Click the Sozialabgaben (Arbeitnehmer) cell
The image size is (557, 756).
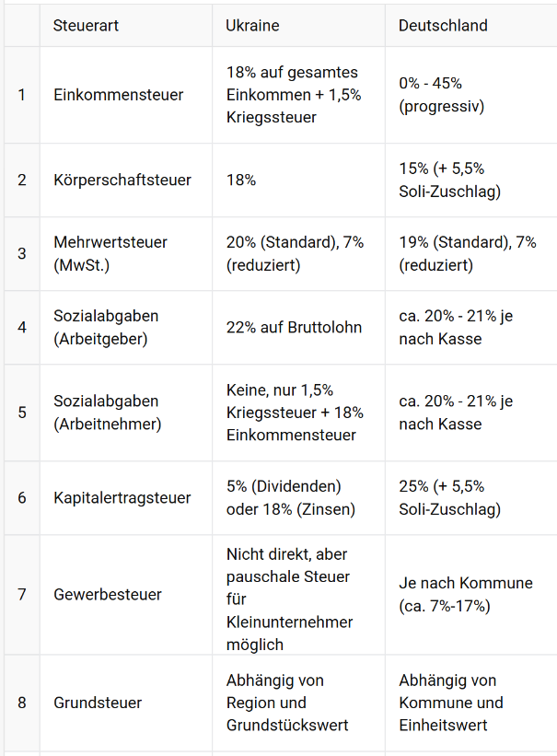tap(108, 413)
